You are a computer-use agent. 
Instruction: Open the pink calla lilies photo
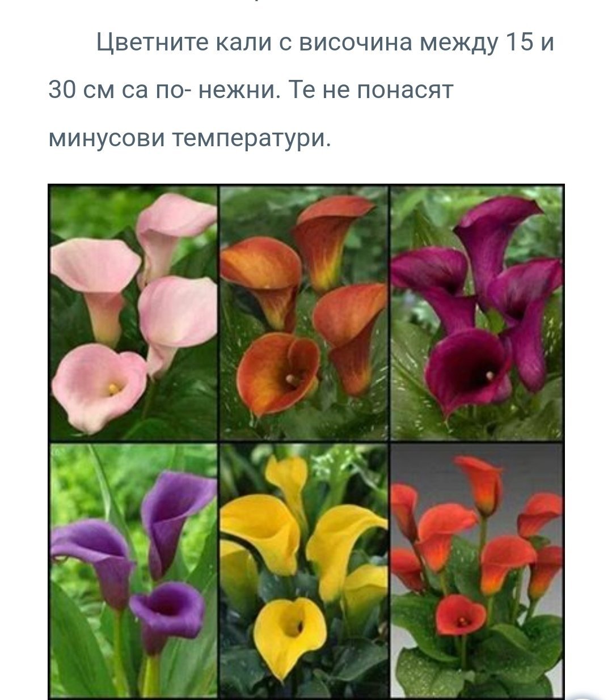click(134, 313)
